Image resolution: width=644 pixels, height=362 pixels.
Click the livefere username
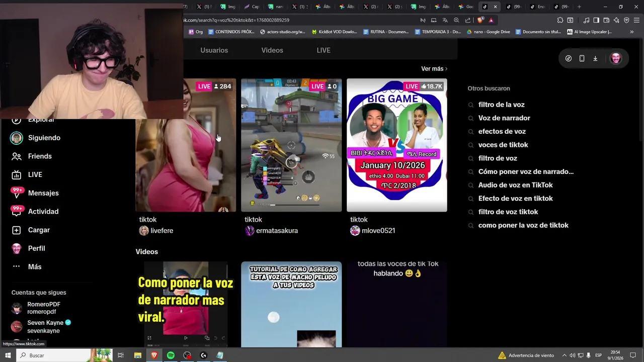coord(162,231)
